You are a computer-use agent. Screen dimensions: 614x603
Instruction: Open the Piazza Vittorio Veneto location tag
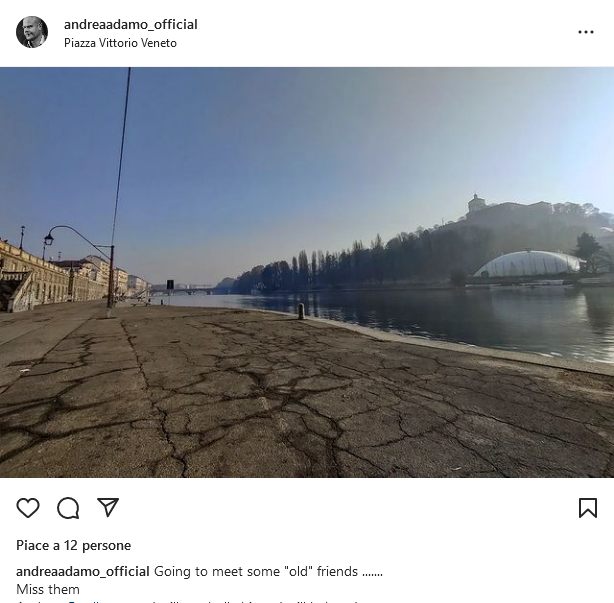tap(120, 43)
